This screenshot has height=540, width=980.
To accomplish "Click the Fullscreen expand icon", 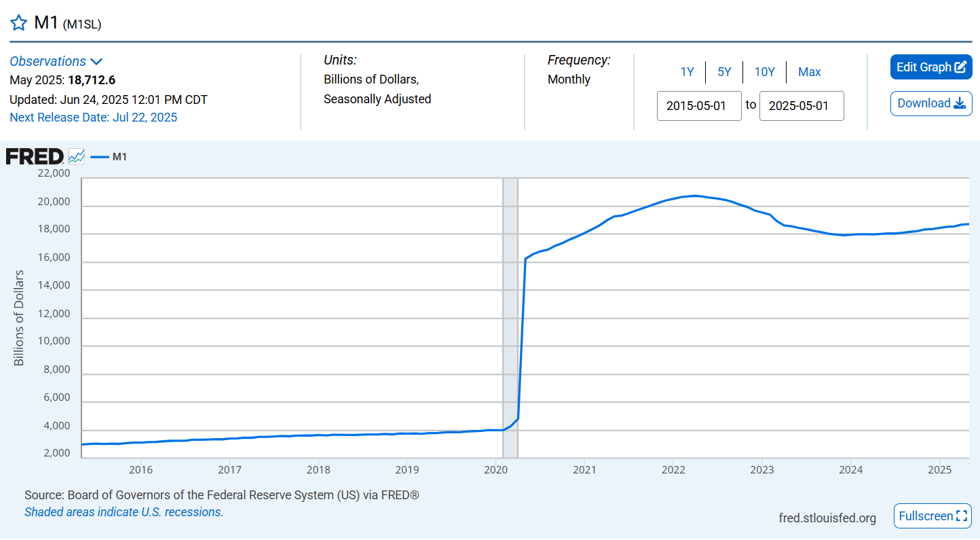I will click(x=961, y=516).
